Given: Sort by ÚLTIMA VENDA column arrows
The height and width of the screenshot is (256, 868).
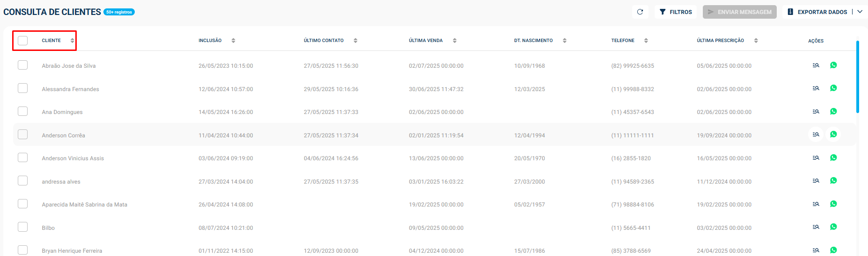Looking at the screenshot, I should click(x=455, y=41).
